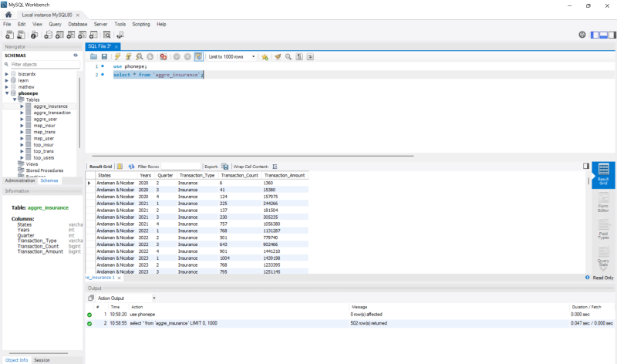This screenshot has width=617, height=364.
Task: Open the File menu
Action: click(7, 24)
